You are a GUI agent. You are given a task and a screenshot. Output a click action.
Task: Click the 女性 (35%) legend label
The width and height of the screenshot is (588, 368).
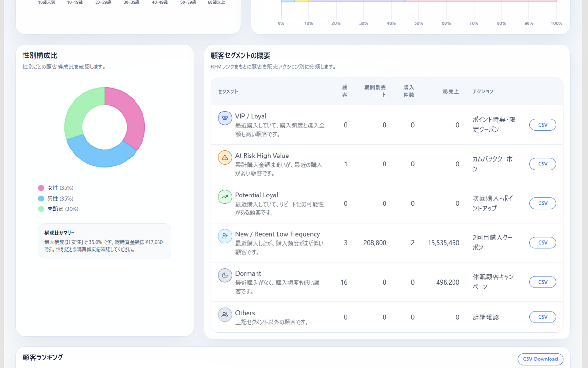coord(60,188)
